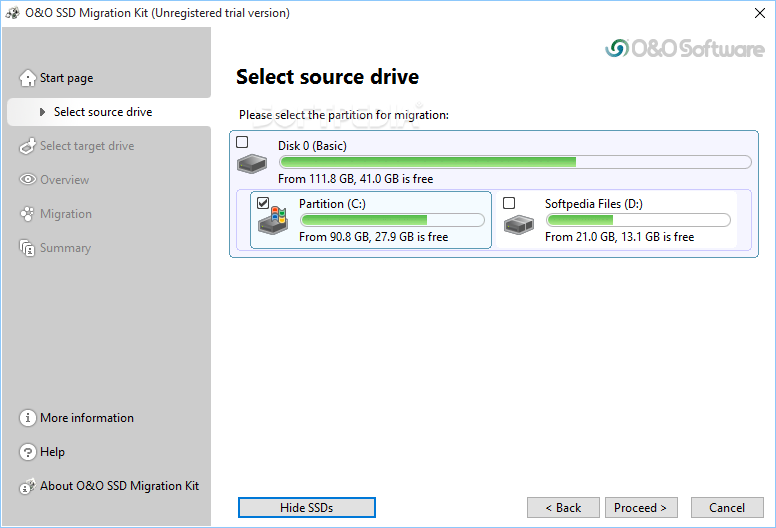Click the text From 111.8 GB, 41.0 GB is free
This screenshot has height=528, width=776.
tap(355, 179)
